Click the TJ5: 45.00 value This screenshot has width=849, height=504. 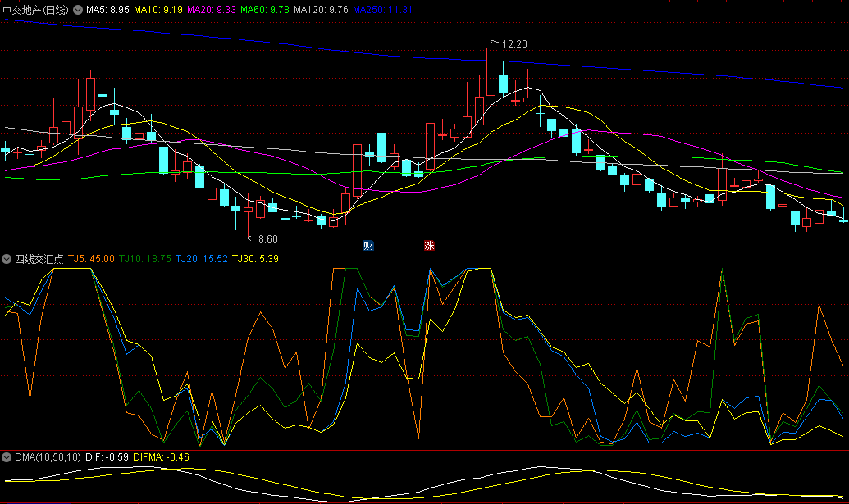point(91,259)
